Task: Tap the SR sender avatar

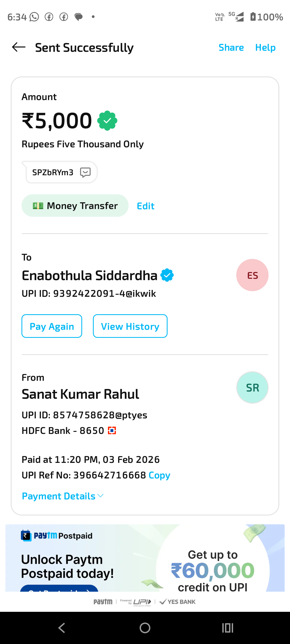Action: tap(252, 387)
